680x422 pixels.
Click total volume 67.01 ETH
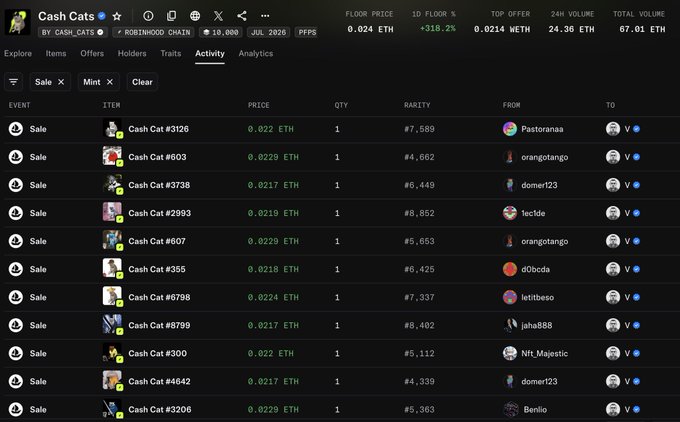pos(642,29)
